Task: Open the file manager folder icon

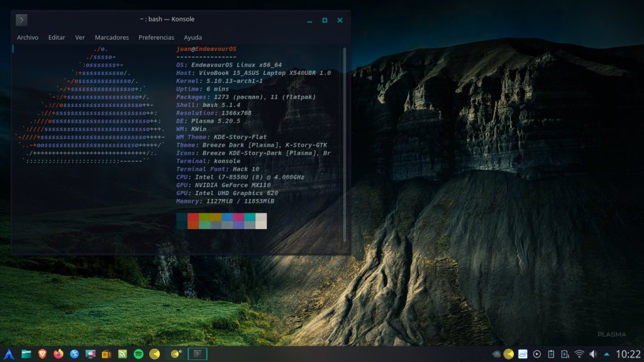Action: click(26, 354)
